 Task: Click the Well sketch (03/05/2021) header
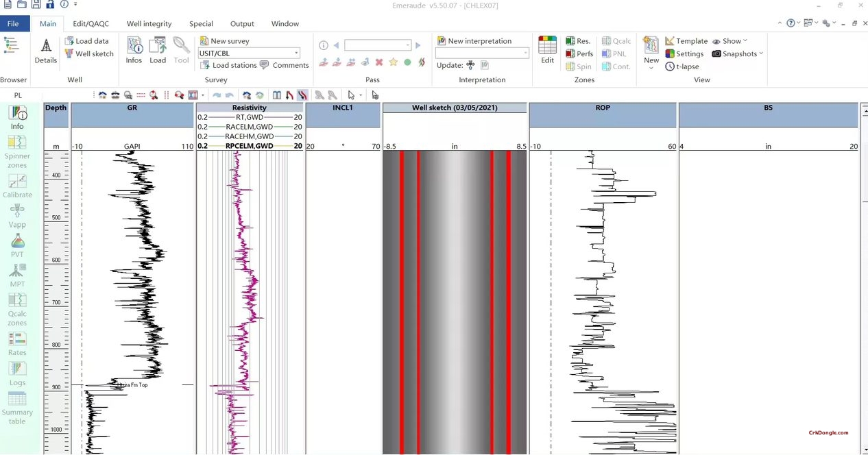tap(455, 108)
